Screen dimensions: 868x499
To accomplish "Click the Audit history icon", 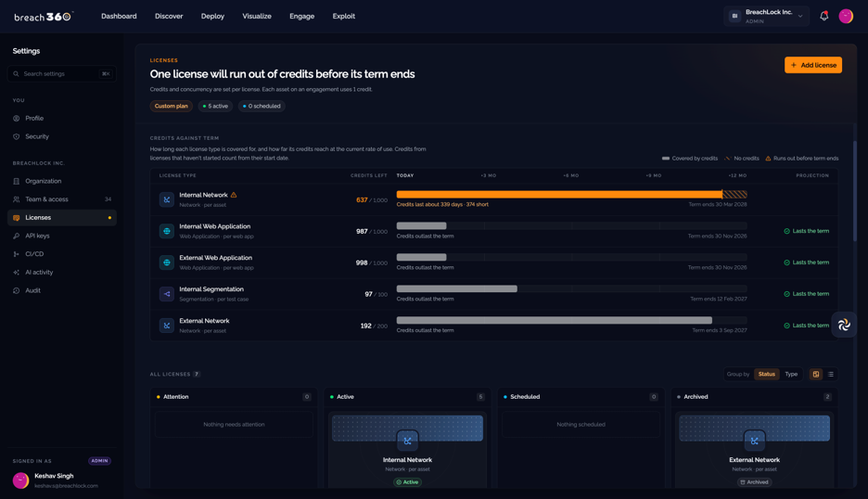I will click(x=16, y=290).
